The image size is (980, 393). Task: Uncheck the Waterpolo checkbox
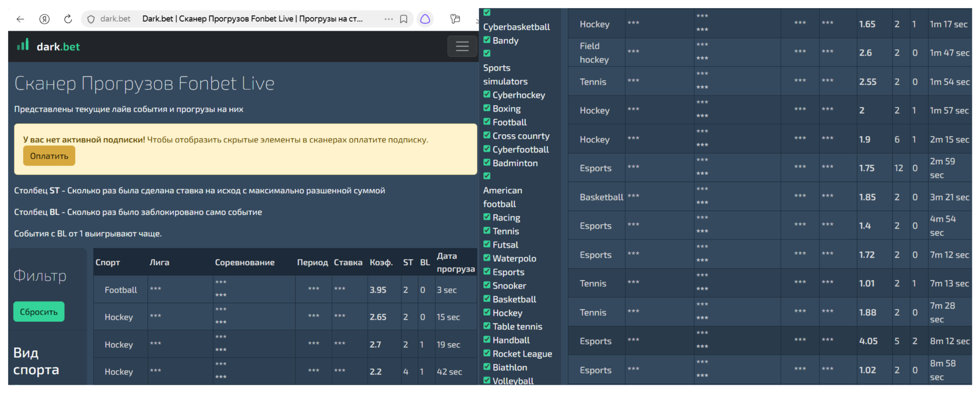point(487,258)
